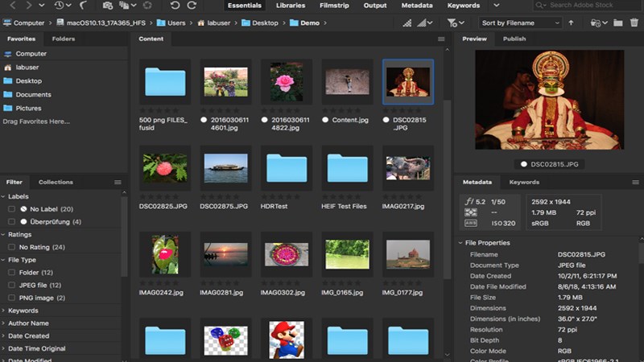
Task: Switch to the Keywords panel tab
Action: [524, 182]
